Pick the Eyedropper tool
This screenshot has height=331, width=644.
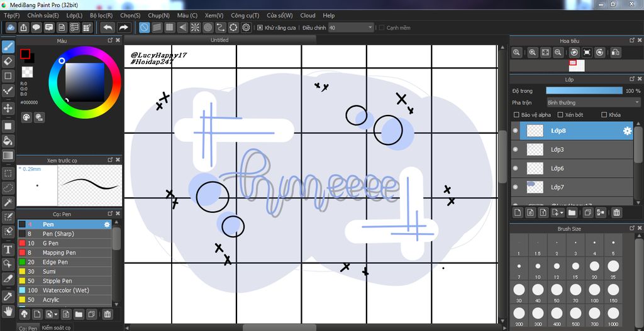coord(8,296)
